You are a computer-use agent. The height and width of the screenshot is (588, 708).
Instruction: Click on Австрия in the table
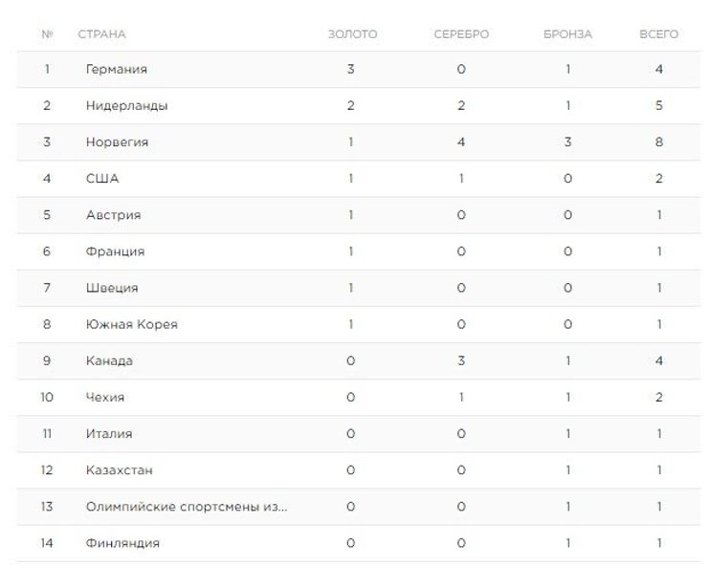pos(113,215)
